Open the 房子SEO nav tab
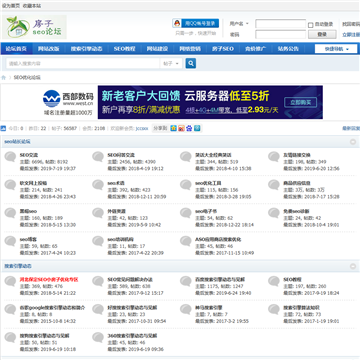 (x=223, y=49)
